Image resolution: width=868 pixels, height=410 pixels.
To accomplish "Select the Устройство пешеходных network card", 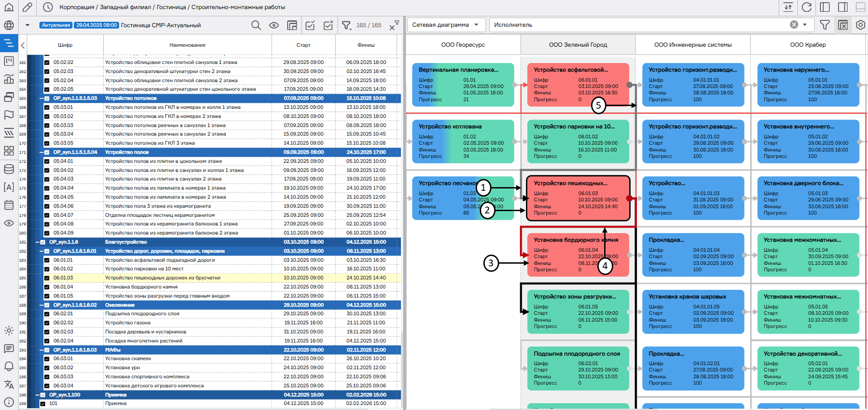I will [x=578, y=198].
